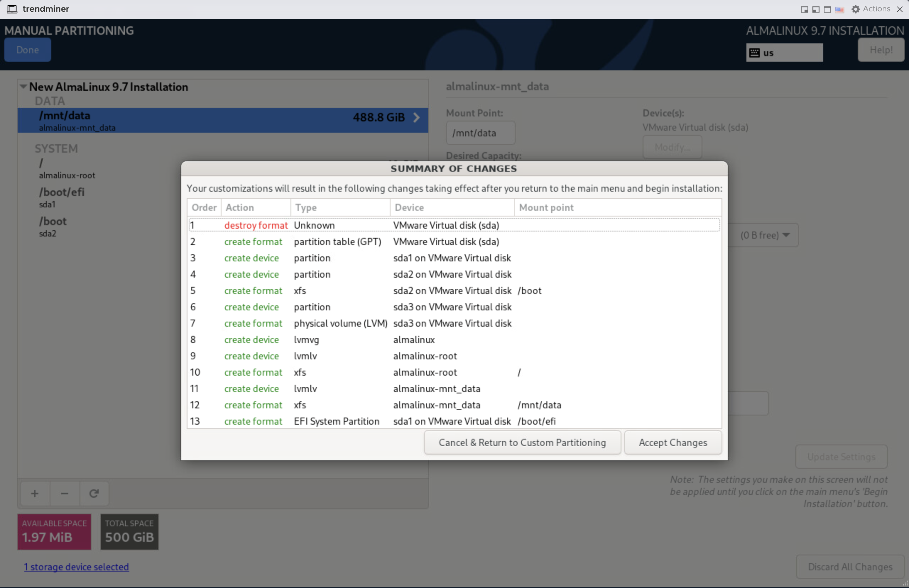909x588 pixels.
Task: Click the rescan storage refresh icon
Action: tap(94, 493)
